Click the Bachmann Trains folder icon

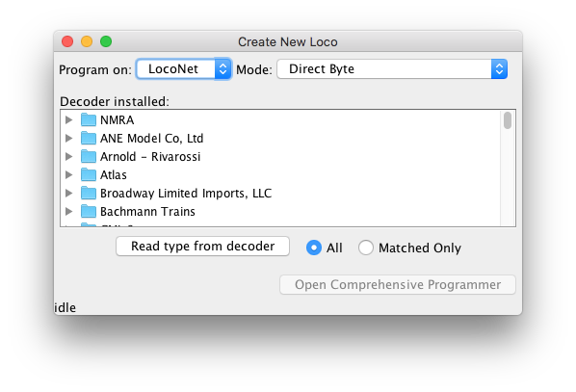click(89, 212)
